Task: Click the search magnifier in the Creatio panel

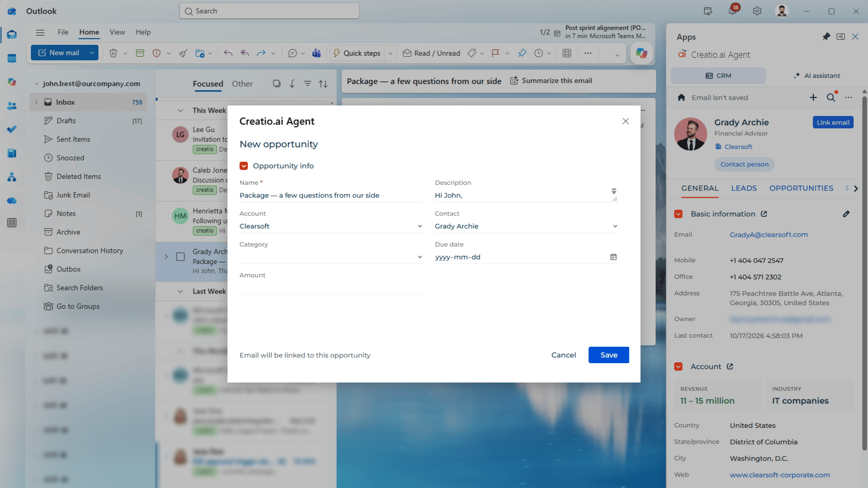Action: tap(831, 98)
